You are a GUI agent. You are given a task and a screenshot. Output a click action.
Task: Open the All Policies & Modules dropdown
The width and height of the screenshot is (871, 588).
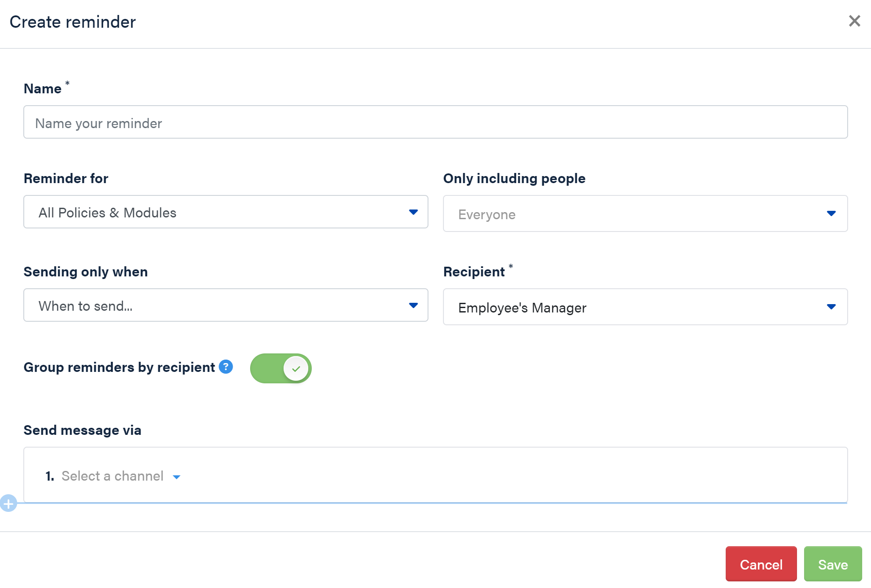pos(225,212)
